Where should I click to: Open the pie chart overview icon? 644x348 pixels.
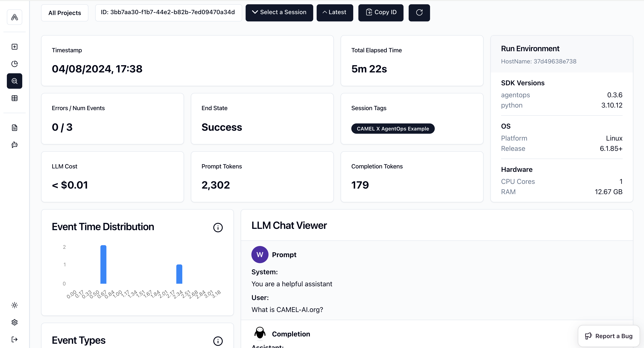pos(15,64)
